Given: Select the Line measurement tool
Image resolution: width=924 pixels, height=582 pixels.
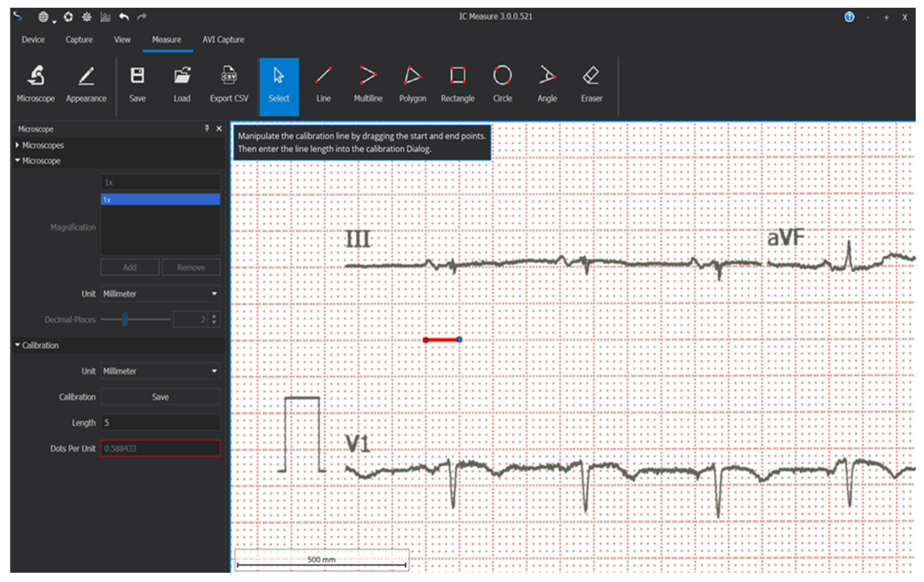Looking at the screenshot, I should pos(323,84).
